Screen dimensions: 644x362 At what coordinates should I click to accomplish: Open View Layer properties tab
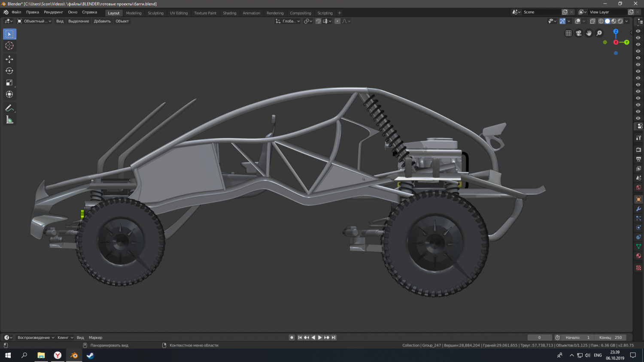[x=639, y=169]
